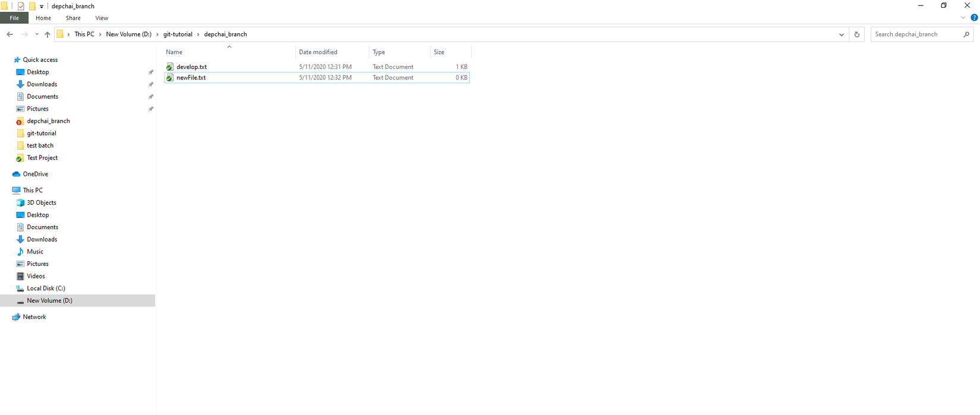The width and height of the screenshot is (980, 415).
Task: Unpin Pictures using its pin icon
Action: click(151, 109)
